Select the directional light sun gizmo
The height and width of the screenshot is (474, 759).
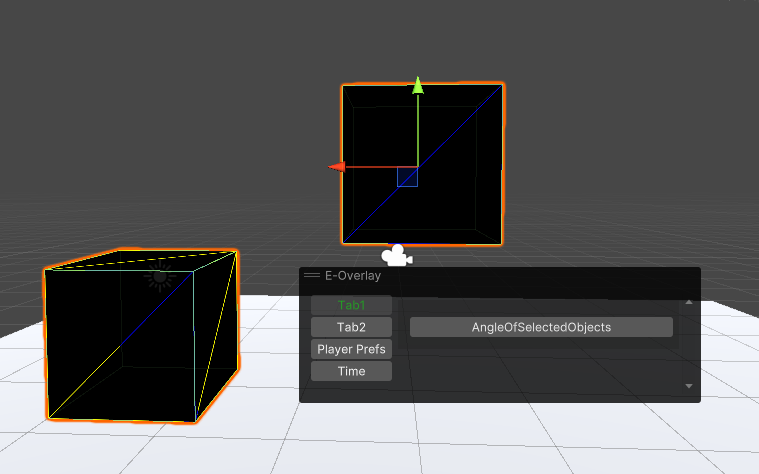pyautogui.click(x=159, y=277)
